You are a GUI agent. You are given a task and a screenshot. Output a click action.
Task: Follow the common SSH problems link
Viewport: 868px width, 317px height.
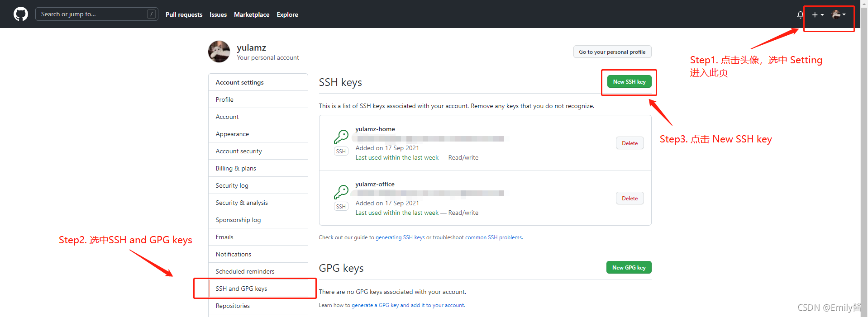pyautogui.click(x=494, y=237)
